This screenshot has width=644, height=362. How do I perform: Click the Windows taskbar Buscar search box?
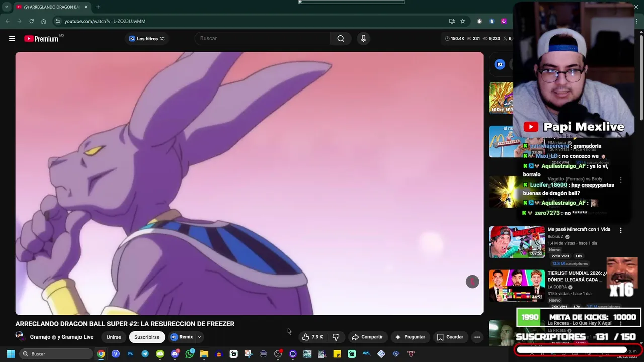pyautogui.click(x=56, y=354)
